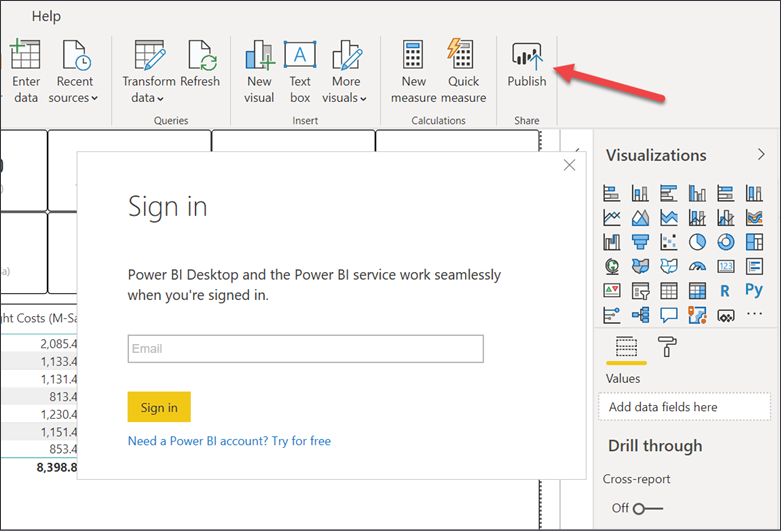The height and width of the screenshot is (531, 781).
Task: Toggle the Cross-report switch on
Action: (x=648, y=509)
